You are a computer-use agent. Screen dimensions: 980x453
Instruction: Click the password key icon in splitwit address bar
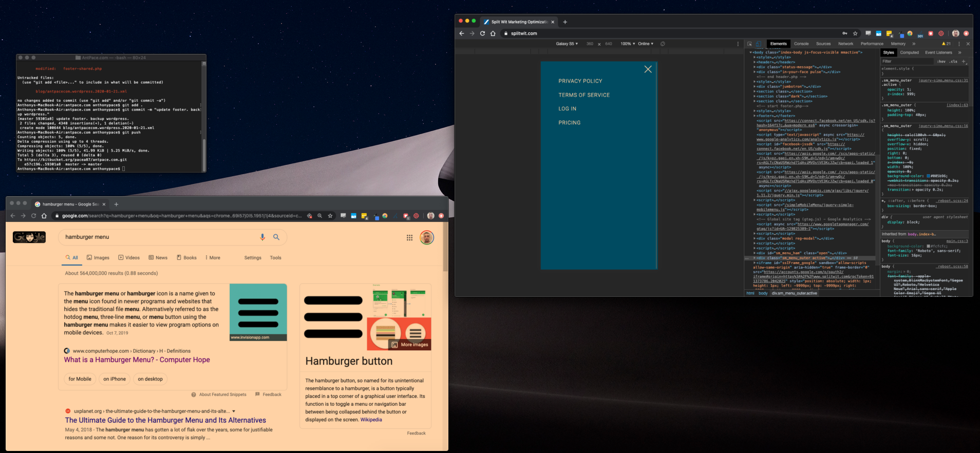(844, 33)
